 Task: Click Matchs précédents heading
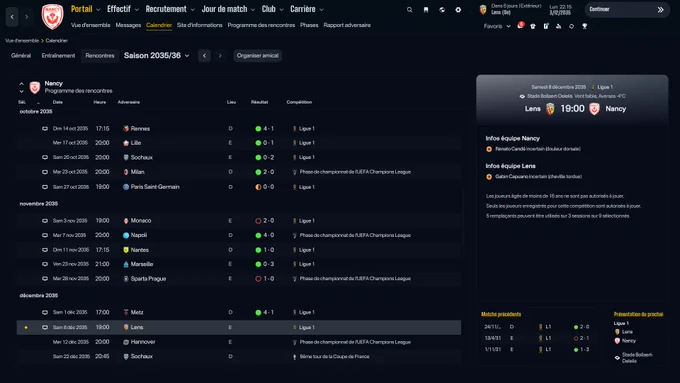(501, 314)
